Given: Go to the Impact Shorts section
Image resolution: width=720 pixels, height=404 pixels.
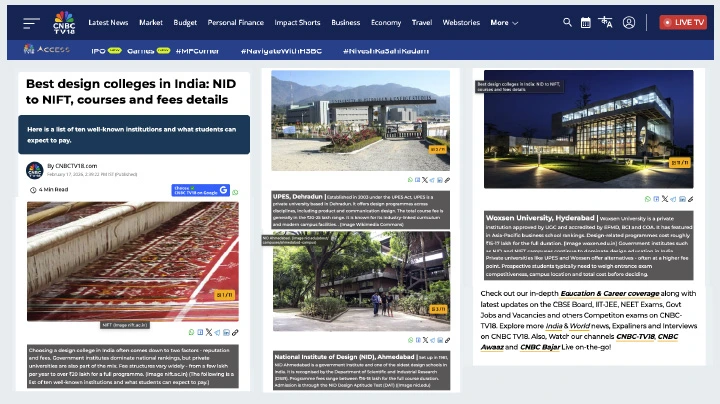Looking at the screenshot, I should click(298, 22).
